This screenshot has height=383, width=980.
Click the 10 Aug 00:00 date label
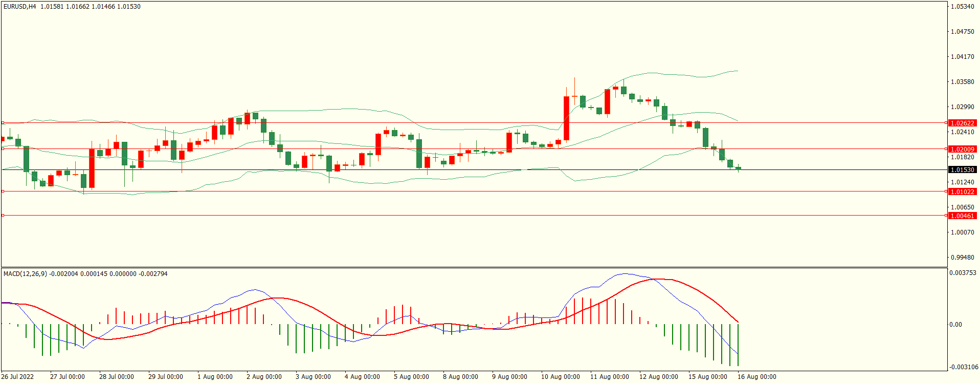tap(560, 377)
